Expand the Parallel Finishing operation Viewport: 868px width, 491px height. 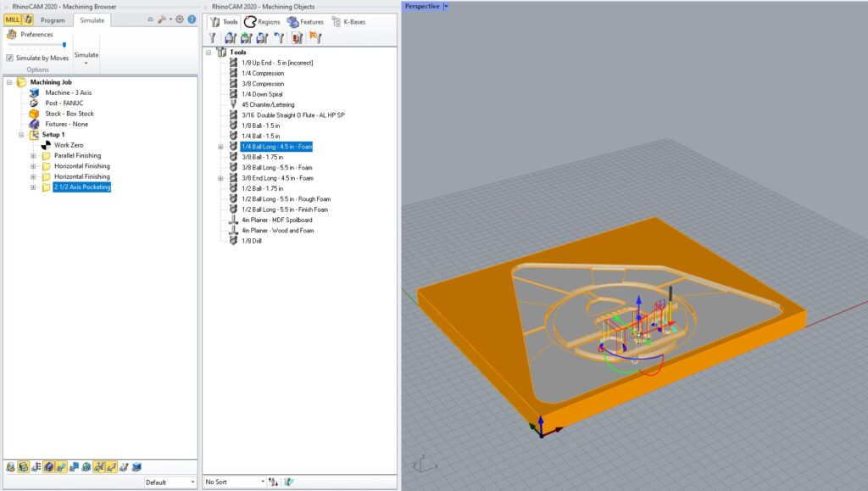[x=33, y=156]
